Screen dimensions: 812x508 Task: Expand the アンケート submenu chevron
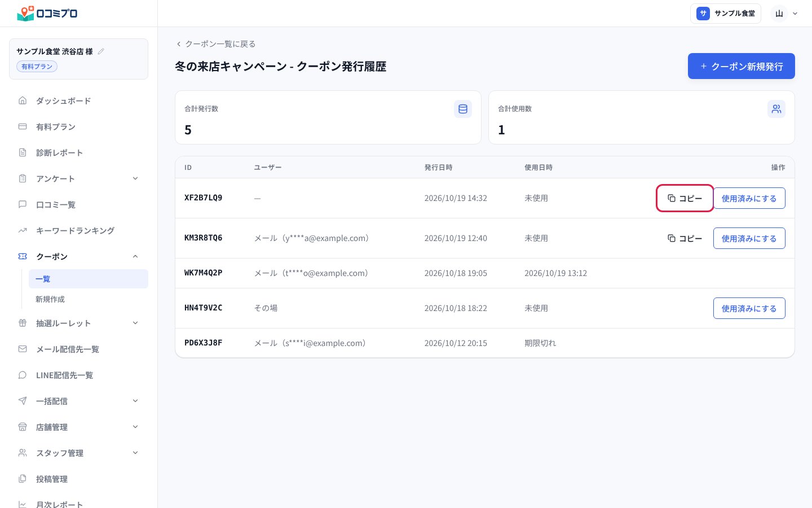tap(135, 178)
